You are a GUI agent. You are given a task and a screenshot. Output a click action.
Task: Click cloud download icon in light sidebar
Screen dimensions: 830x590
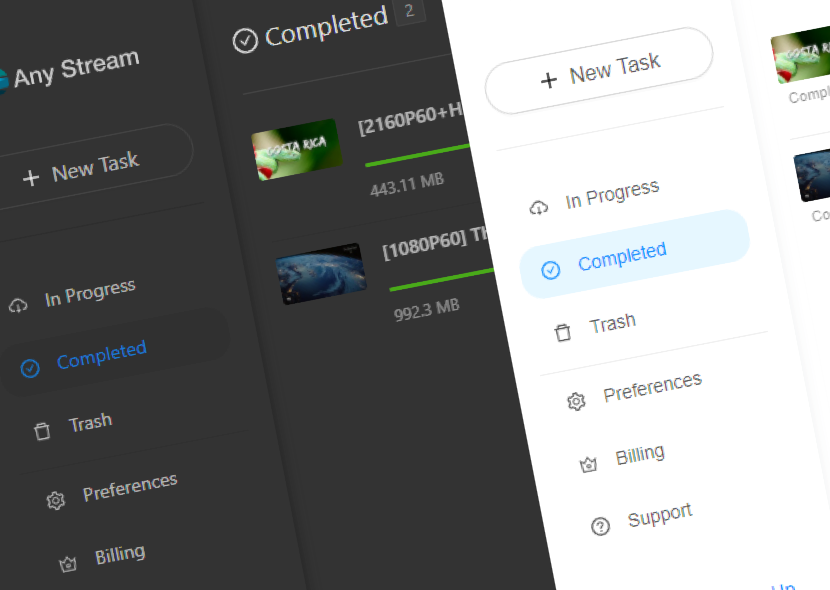coord(539,207)
